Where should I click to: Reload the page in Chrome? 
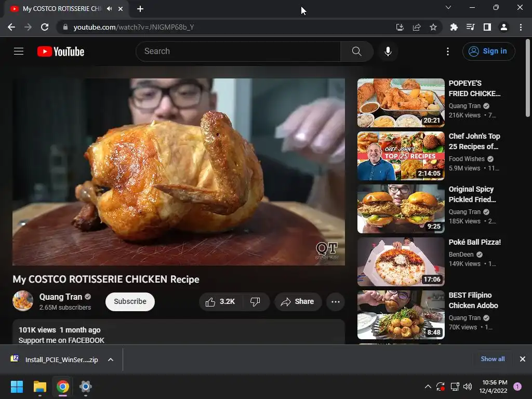coord(45,27)
